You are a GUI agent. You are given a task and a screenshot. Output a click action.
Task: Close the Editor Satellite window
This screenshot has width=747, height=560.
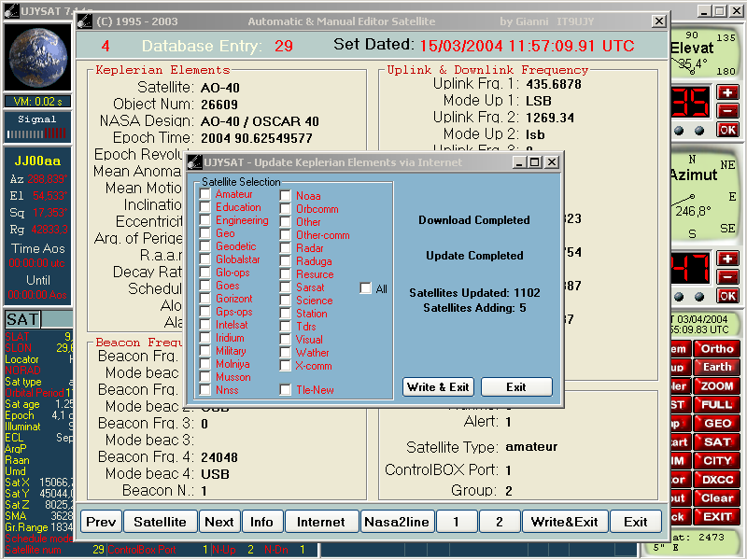[659, 21]
